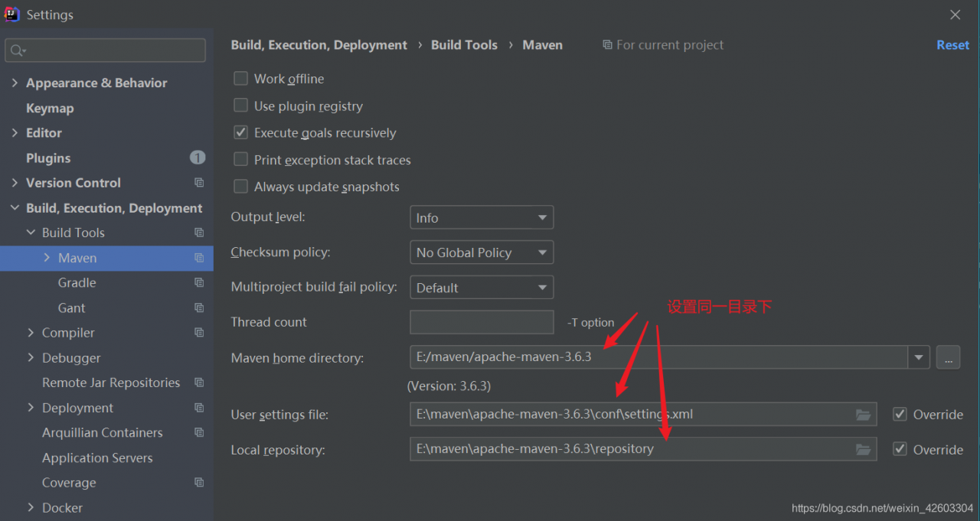Viewport: 980px width, 521px height.
Task: Uncheck Override for Local repository
Action: point(900,449)
